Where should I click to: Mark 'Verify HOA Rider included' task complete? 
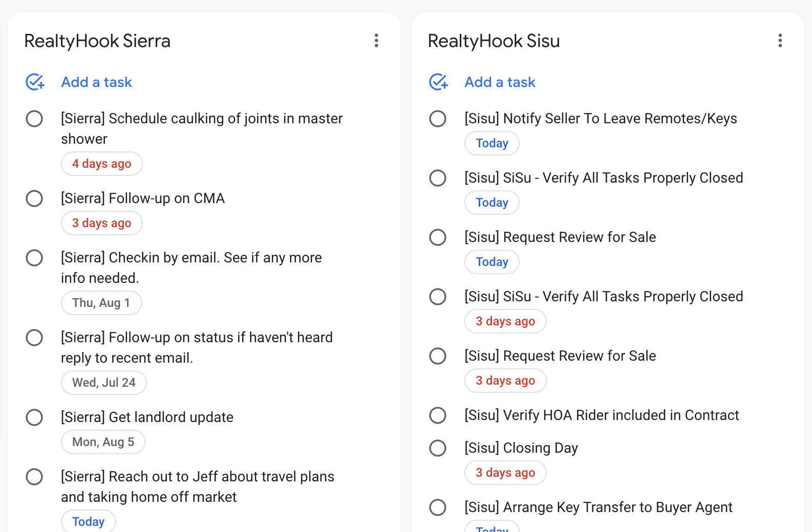coord(438,415)
